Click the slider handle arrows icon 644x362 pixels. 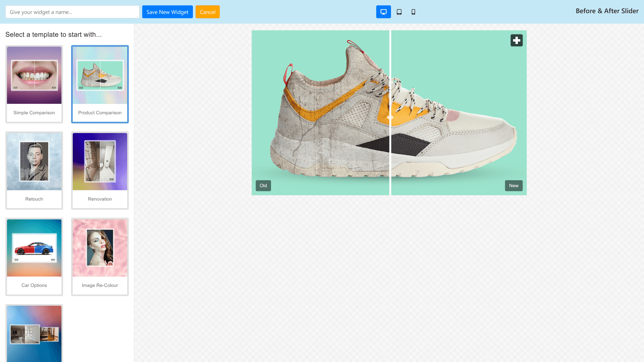pyautogui.click(x=390, y=117)
